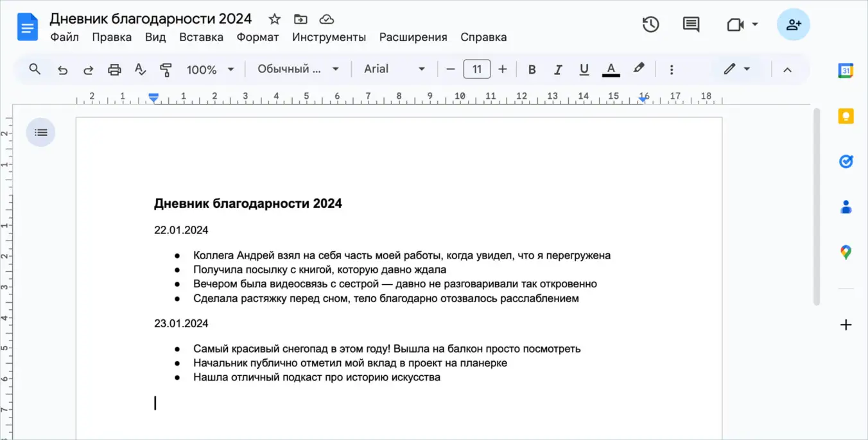The height and width of the screenshot is (440, 868).
Task: Open the comments panel icon
Action: [691, 24]
